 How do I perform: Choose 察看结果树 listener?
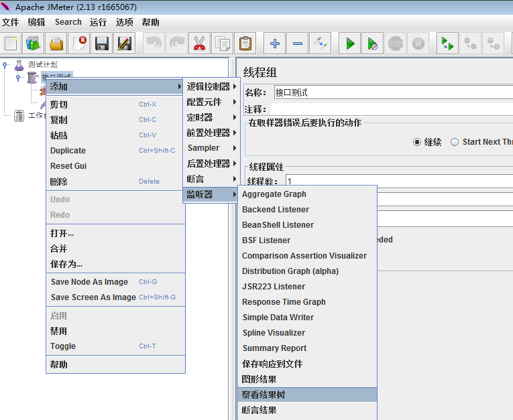click(x=308, y=395)
